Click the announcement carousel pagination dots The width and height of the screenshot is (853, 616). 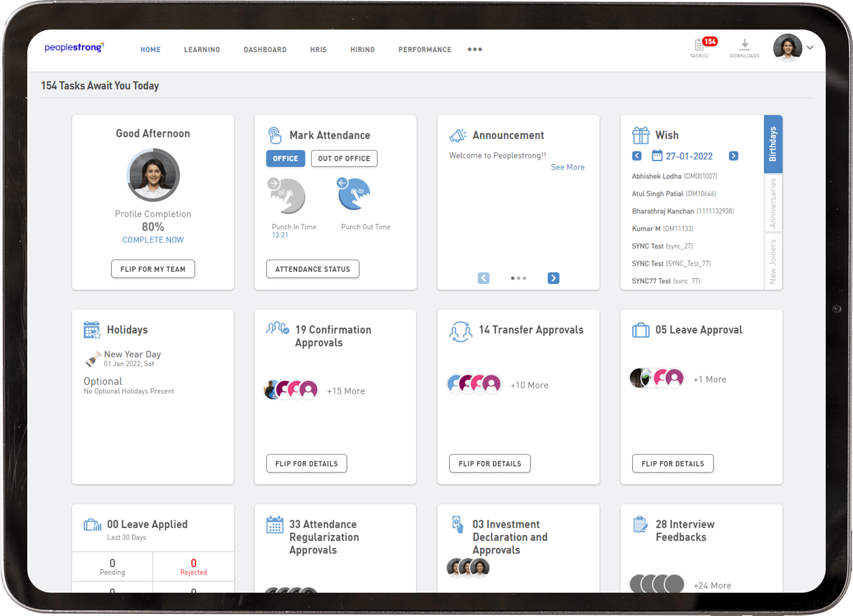(x=518, y=278)
